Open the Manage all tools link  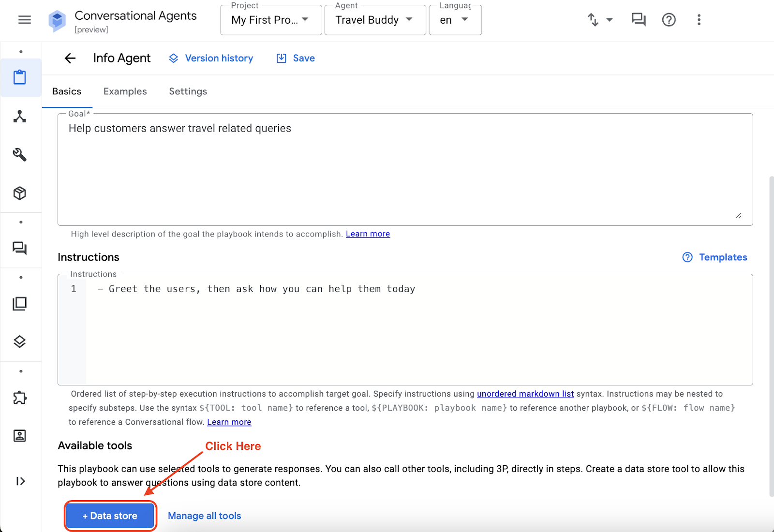pyautogui.click(x=204, y=516)
